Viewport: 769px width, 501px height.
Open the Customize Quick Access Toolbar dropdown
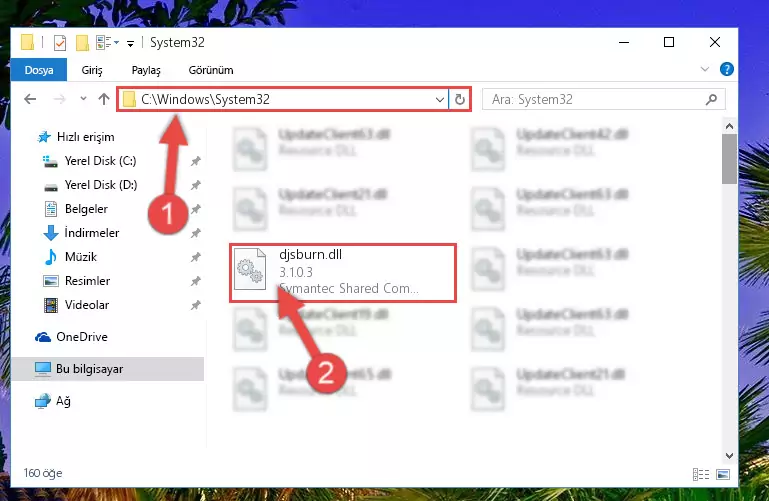pos(130,44)
